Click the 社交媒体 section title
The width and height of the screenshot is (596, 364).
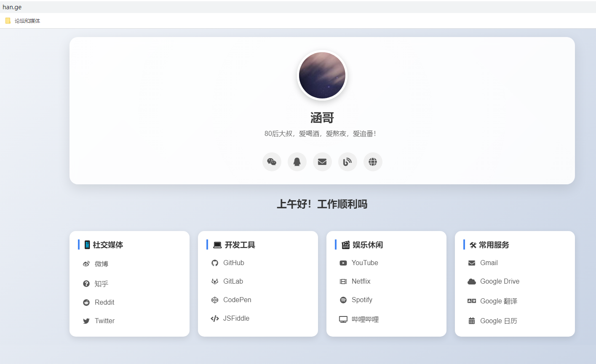pos(108,245)
